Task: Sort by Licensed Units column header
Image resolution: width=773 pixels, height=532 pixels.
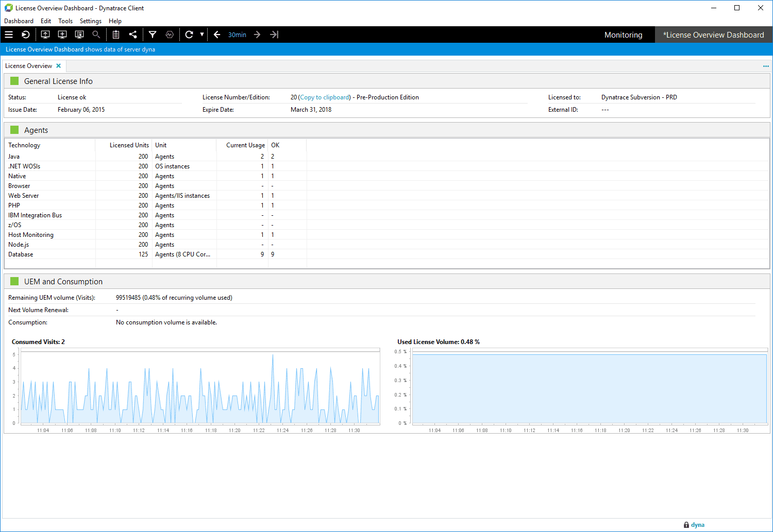Action: 124,145
